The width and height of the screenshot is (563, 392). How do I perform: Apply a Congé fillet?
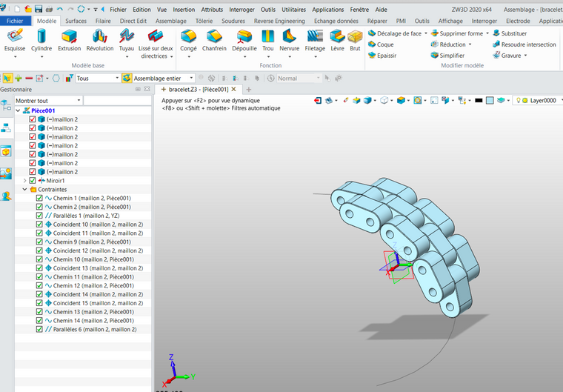(x=188, y=39)
